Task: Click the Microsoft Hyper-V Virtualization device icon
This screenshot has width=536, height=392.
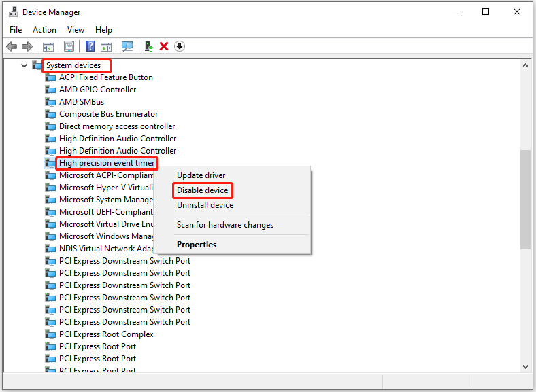Action: point(50,188)
